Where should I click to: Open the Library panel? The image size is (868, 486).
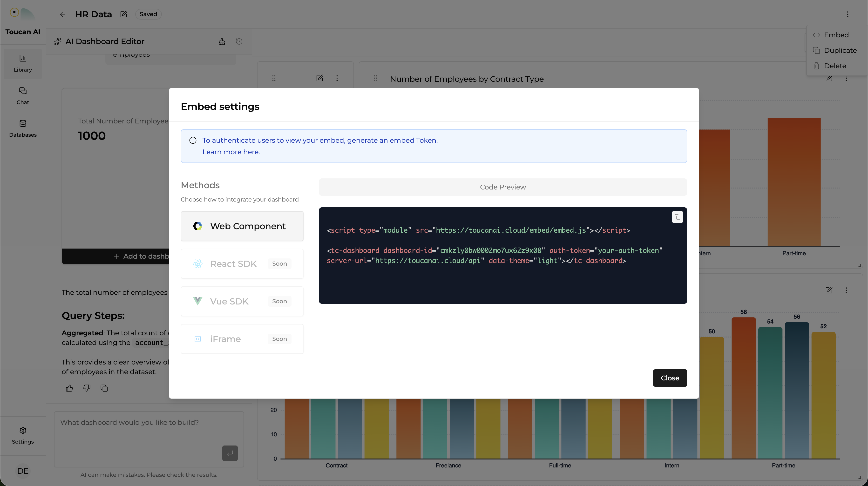tap(22, 63)
